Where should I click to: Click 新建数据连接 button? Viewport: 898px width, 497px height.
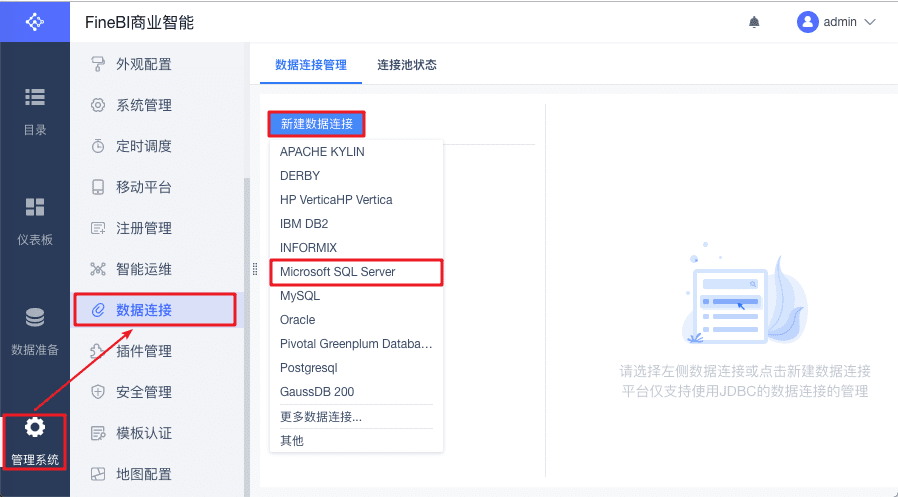(317, 124)
